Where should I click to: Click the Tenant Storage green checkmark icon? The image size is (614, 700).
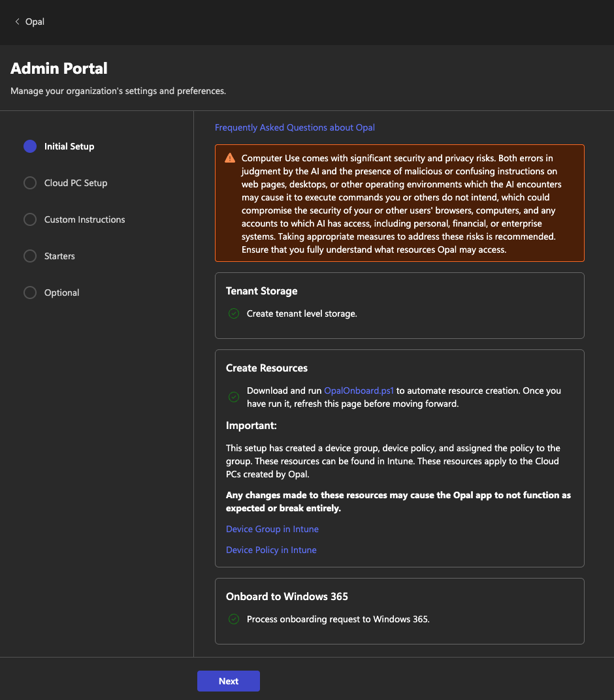(234, 313)
